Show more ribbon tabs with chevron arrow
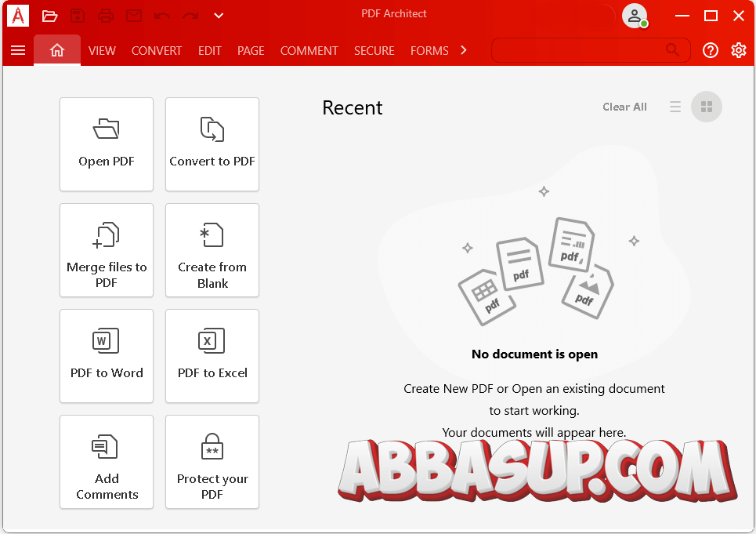 463,50
